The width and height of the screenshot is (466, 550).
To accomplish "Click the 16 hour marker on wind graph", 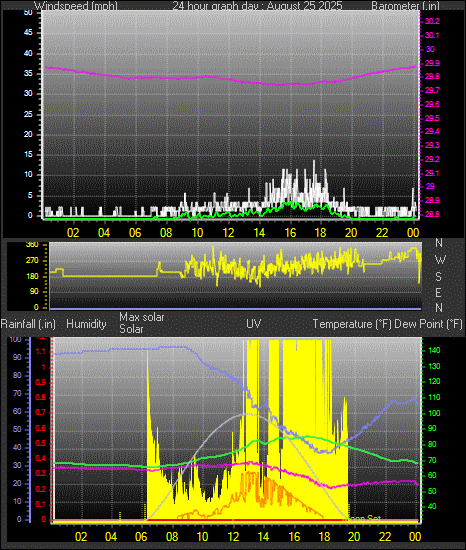I will pos(290,233).
